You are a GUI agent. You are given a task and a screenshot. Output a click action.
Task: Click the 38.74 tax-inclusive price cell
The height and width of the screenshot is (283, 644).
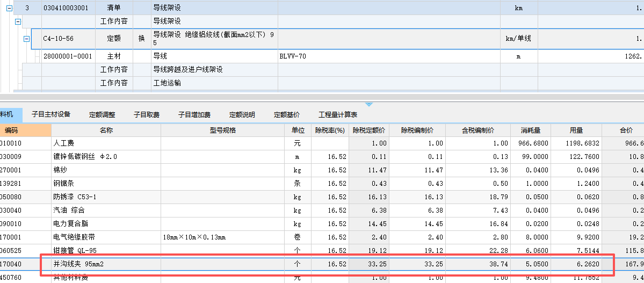pyautogui.click(x=478, y=264)
